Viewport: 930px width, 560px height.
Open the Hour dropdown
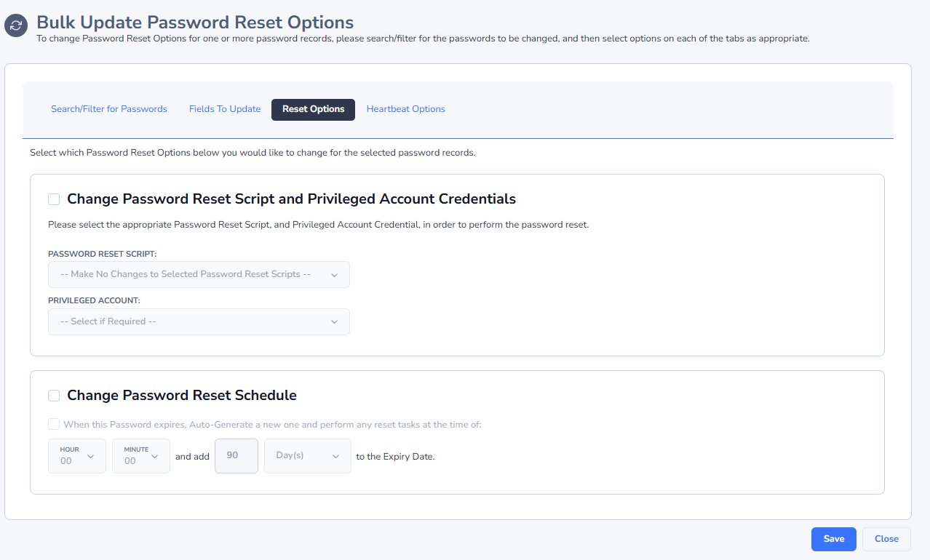point(77,456)
